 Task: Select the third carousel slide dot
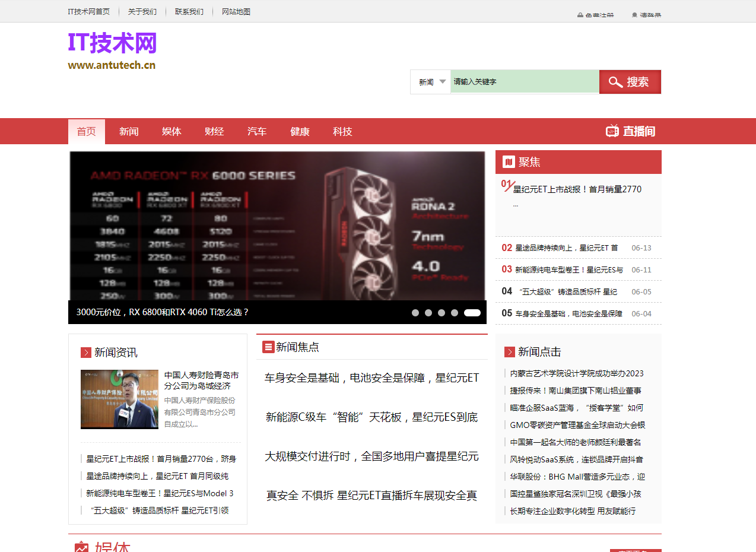tap(441, 313)
